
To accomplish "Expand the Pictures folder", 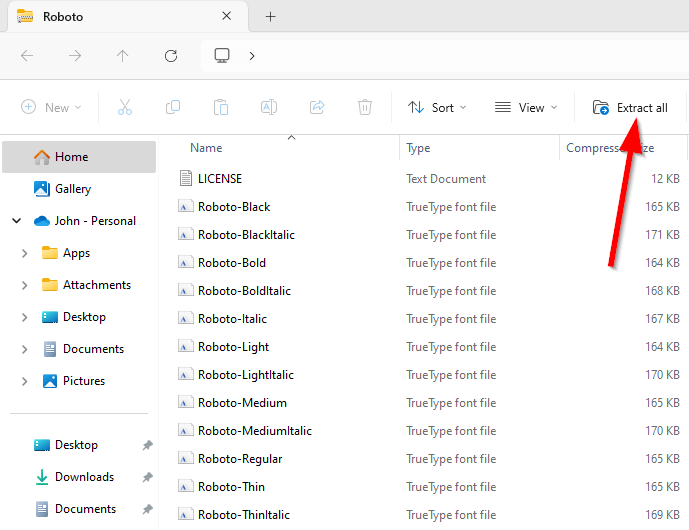I will (x=25, y=382).
